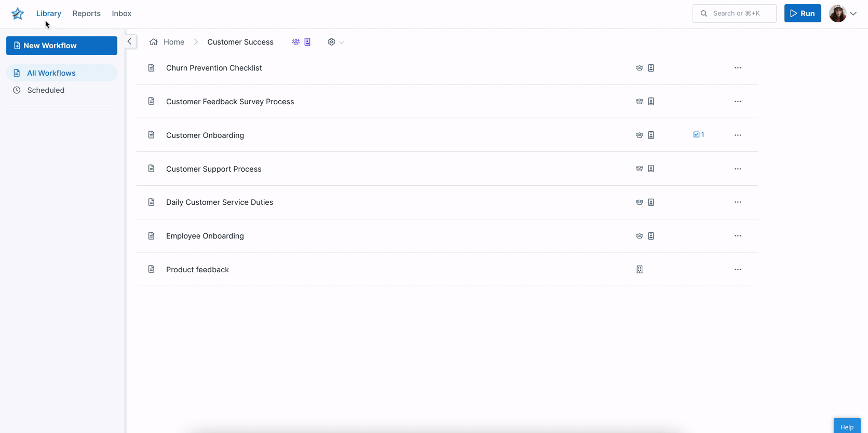Screen dimensions: 868x433
Task: Click the blue Run button
Action: click(x=803, y=13)
